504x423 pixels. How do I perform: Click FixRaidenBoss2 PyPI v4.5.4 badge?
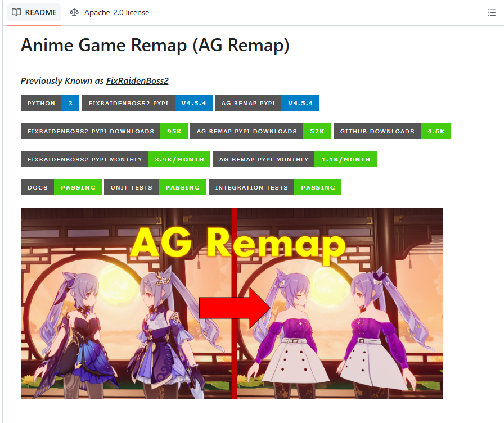point(147,103)
